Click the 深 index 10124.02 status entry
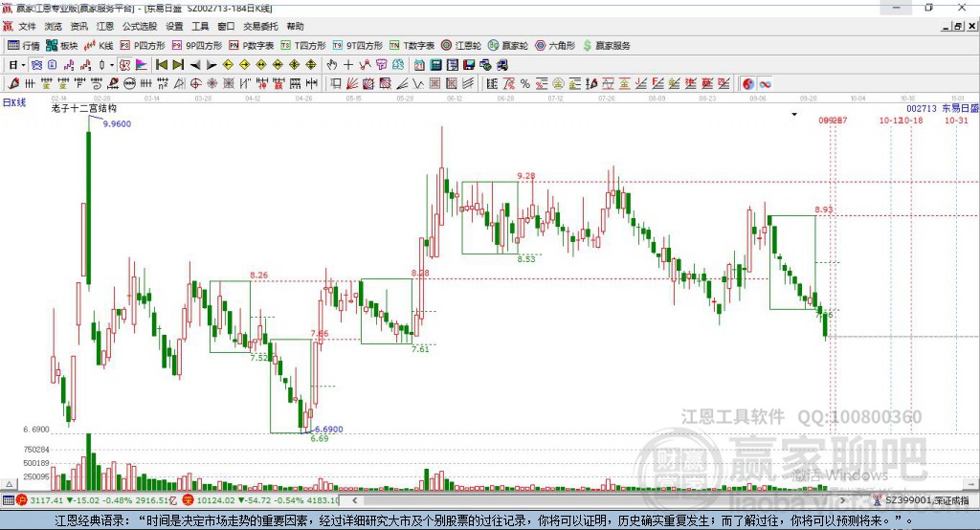Screen dimensions: 980x530 tap(261, 500)
